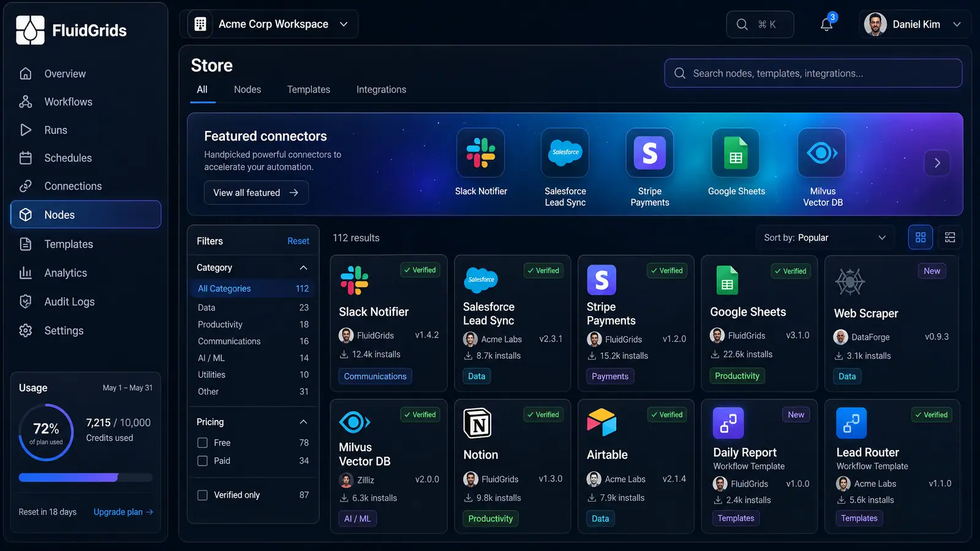
Task: Advance featured carousel with right arrow
Action: tap(937, 163)
